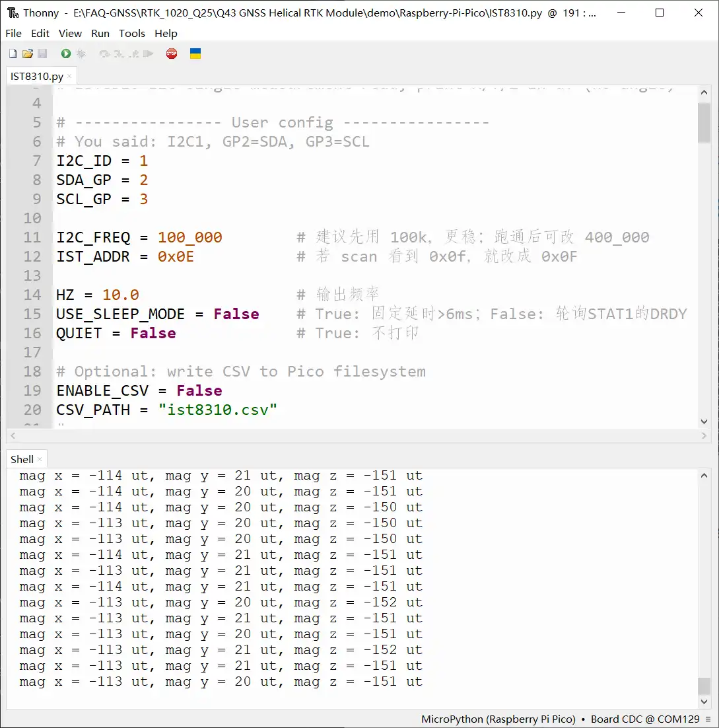Viewport: 719px width, 728px height.
Task: Click the Ukrainian flag support icon
Action: 195,54
